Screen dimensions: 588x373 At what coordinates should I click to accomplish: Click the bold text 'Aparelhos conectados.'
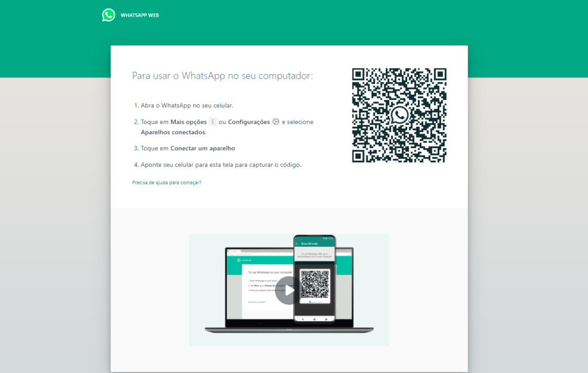click(x=173, y=132)
